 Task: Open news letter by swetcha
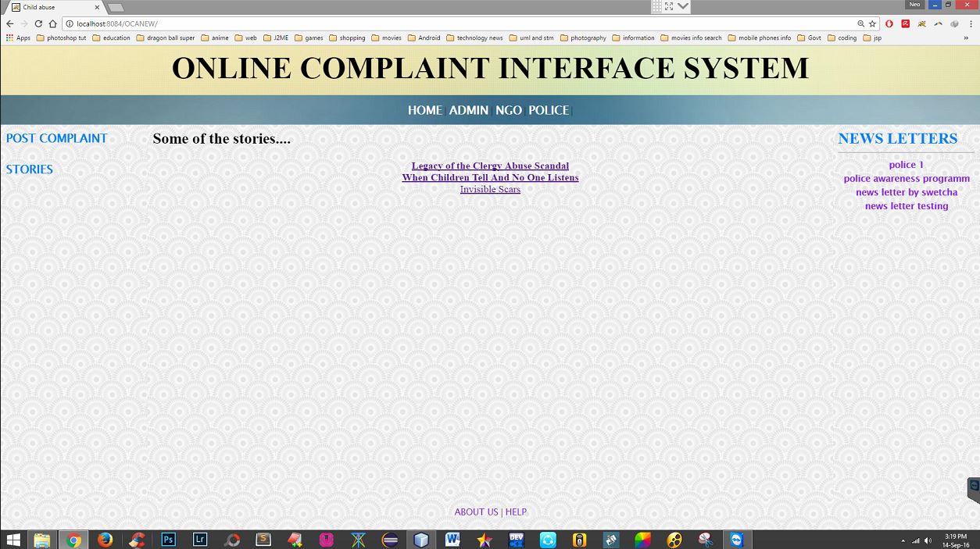pyautogui.click(x=907, y=192)
